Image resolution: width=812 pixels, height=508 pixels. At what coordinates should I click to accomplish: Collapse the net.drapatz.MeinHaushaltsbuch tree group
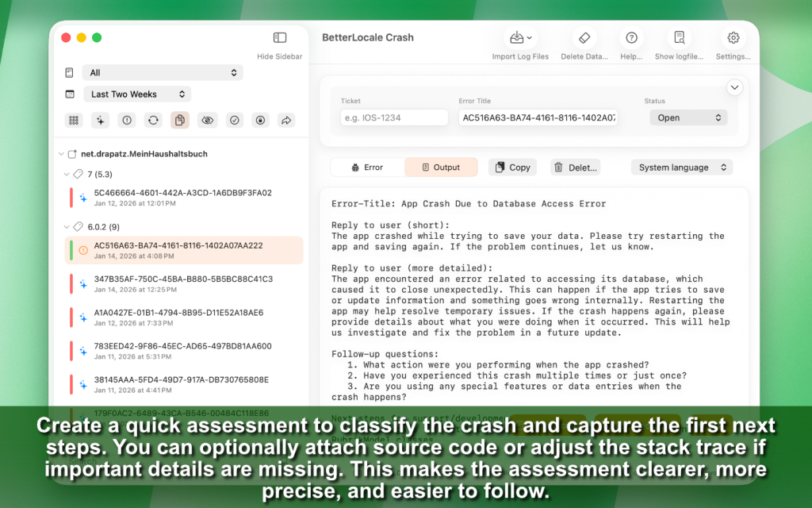tap(62, 154)
